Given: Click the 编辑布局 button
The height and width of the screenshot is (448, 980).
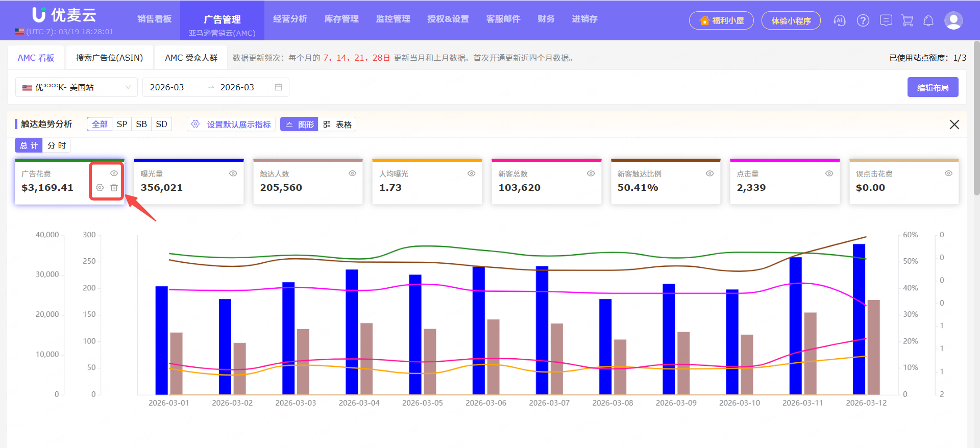Looking at the screenshot, I should [x=933, y=87].
